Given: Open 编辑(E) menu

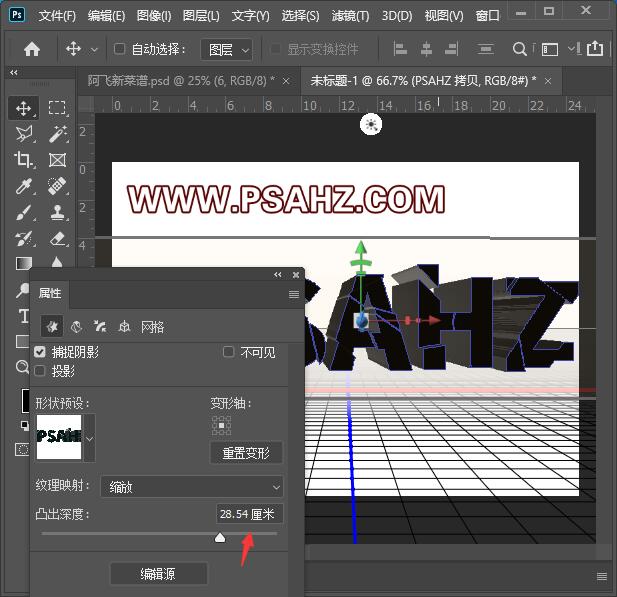Looking at the screenshot, I should tap(106, 16).
